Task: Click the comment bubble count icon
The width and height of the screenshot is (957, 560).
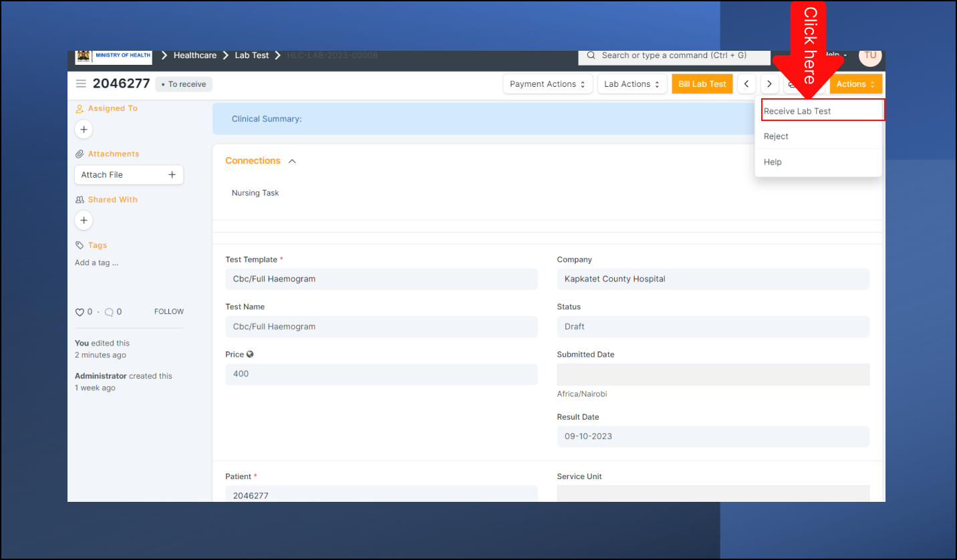Action: tap(109, 312)
